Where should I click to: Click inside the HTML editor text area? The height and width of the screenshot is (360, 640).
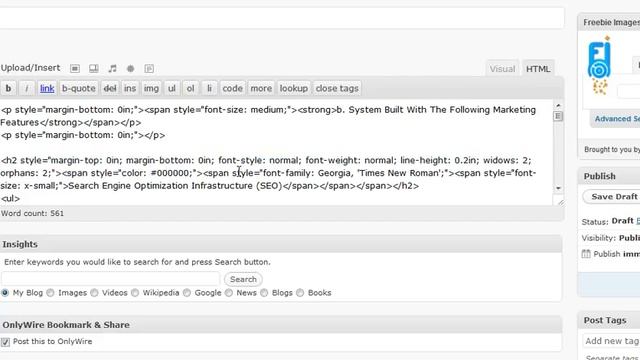(x=276, y=152)
